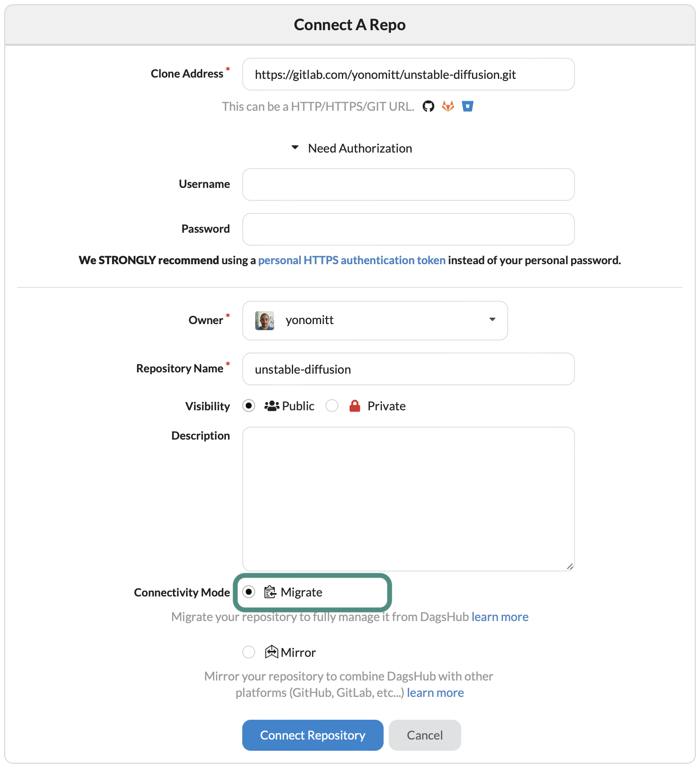Click the Owner dropdown arrow
Viewport: 700px width, 768px height.
coord(492,320)
